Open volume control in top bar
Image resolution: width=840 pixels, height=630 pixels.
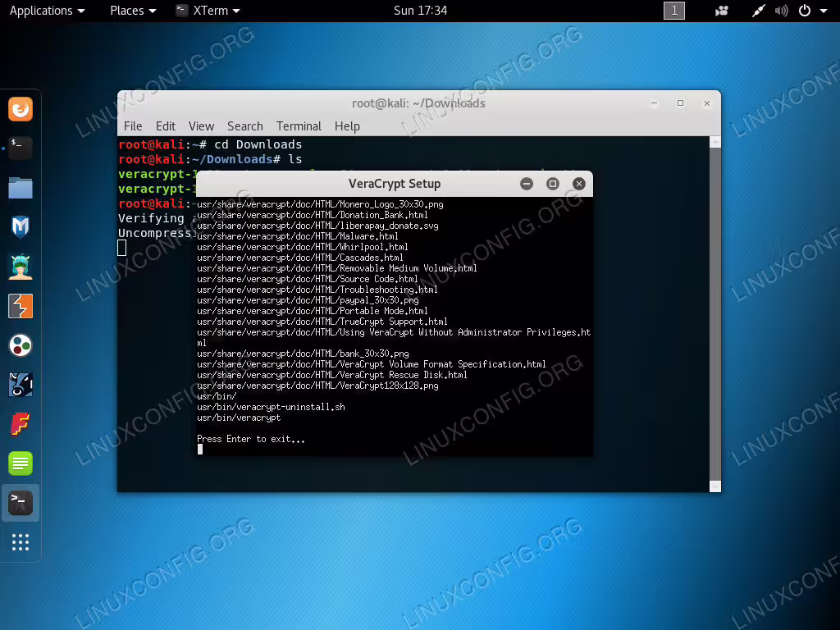click(x=782, y=11)
